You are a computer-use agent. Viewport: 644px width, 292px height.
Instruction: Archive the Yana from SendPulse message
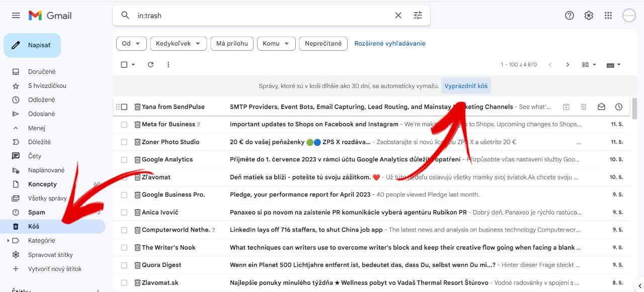click(x=566, y=107)
